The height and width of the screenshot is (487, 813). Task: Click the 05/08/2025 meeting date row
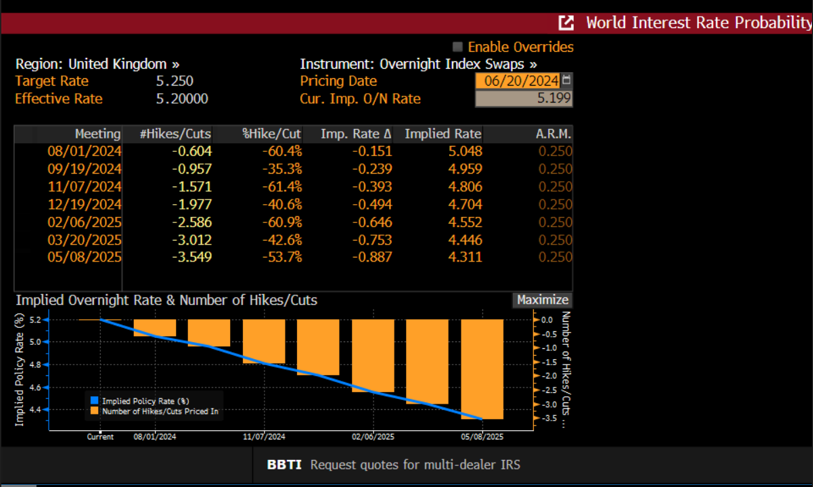click(x=85, y=257)
